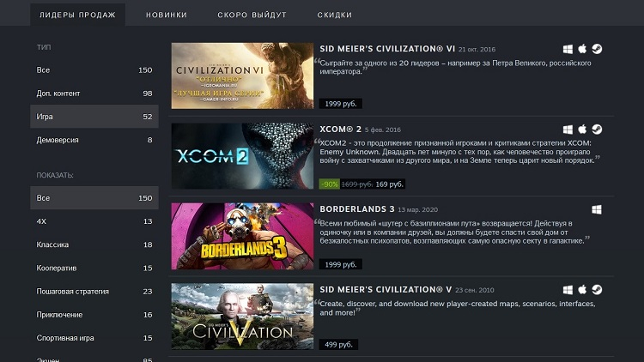This screenshot has width=644, height=362.
Task: Open XCOM 2 capsule image
Action: coord(242,156)
